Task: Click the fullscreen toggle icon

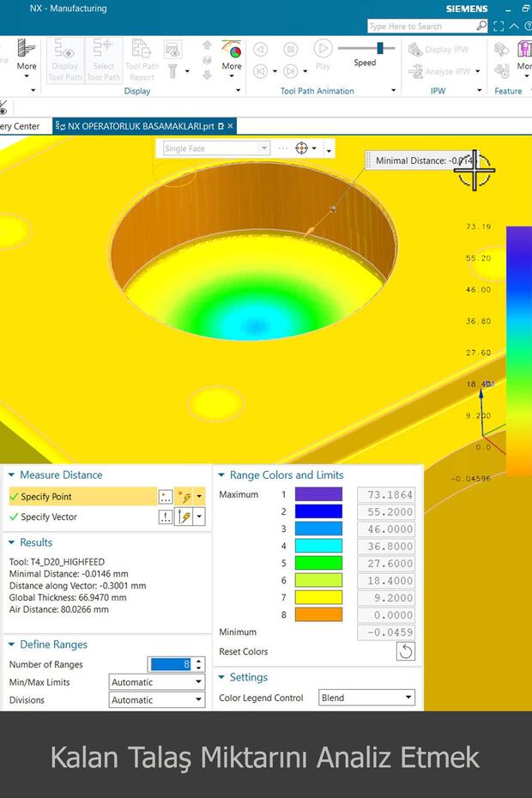Action: click(x=499, y=26)
